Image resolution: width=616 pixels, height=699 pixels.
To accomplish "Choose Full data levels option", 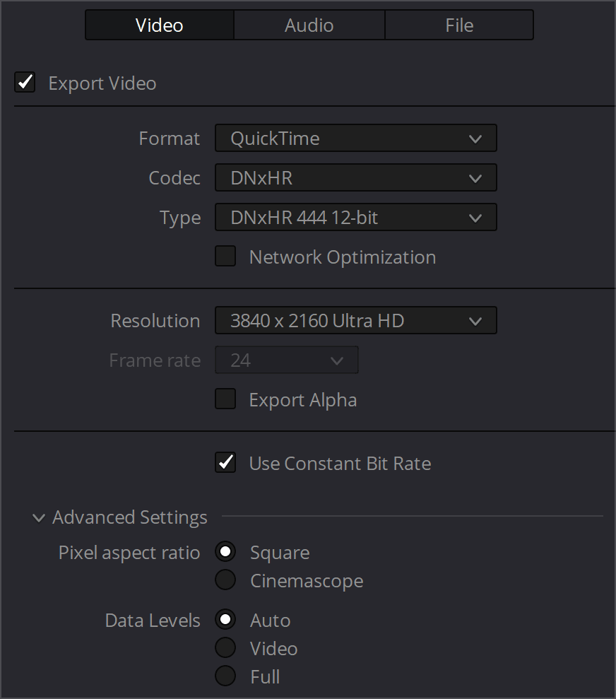I will pyautogui.click(x=225, y=676).
